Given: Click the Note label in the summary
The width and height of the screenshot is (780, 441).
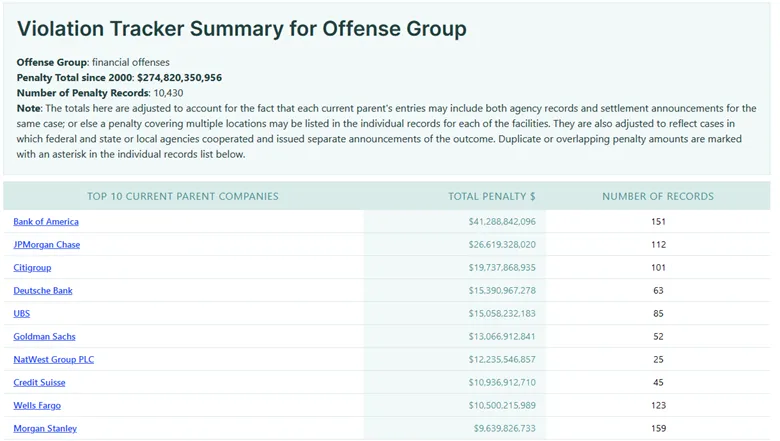Looking at the screenshot, I should pyautogui.click(x=29, y=108).
